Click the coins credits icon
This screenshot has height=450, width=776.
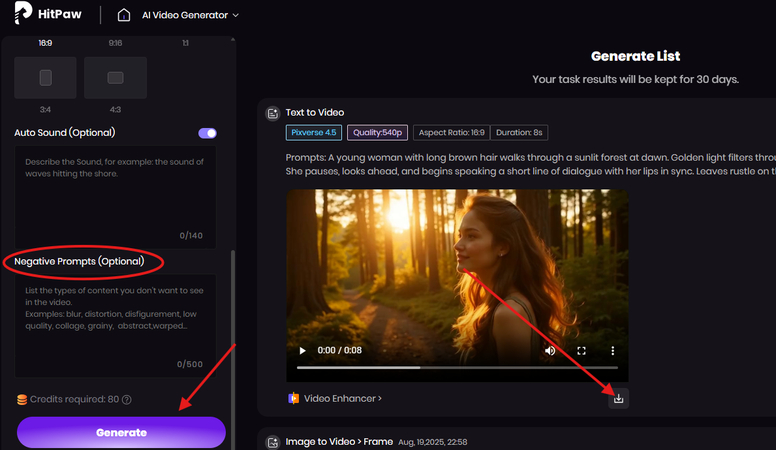point(22,400)
